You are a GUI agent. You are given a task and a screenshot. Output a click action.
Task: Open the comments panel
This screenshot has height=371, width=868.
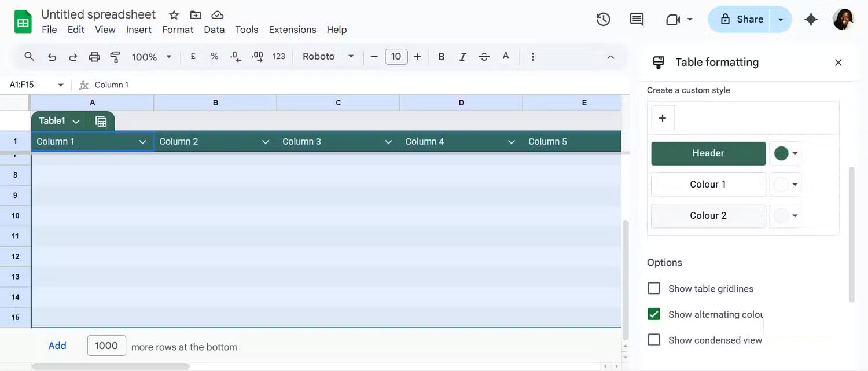click(636, 19)
